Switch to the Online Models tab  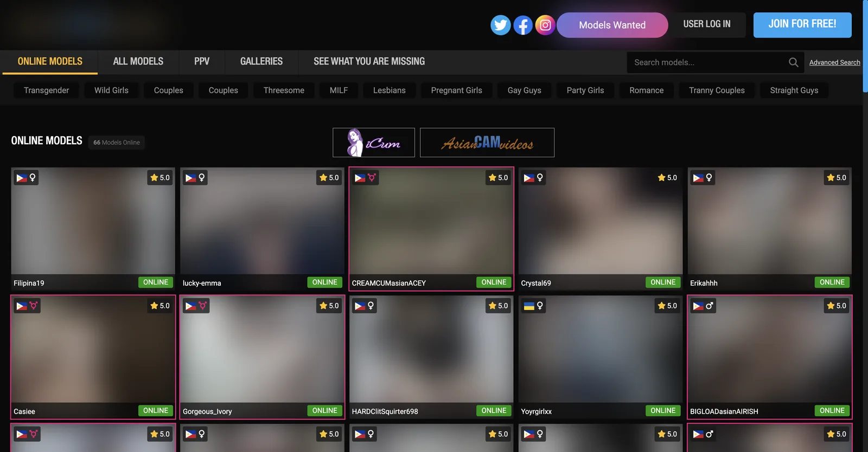(50, 62)
